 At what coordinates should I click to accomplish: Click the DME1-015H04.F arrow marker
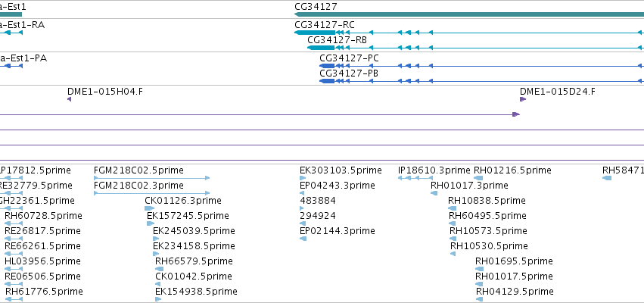(69, 99)
